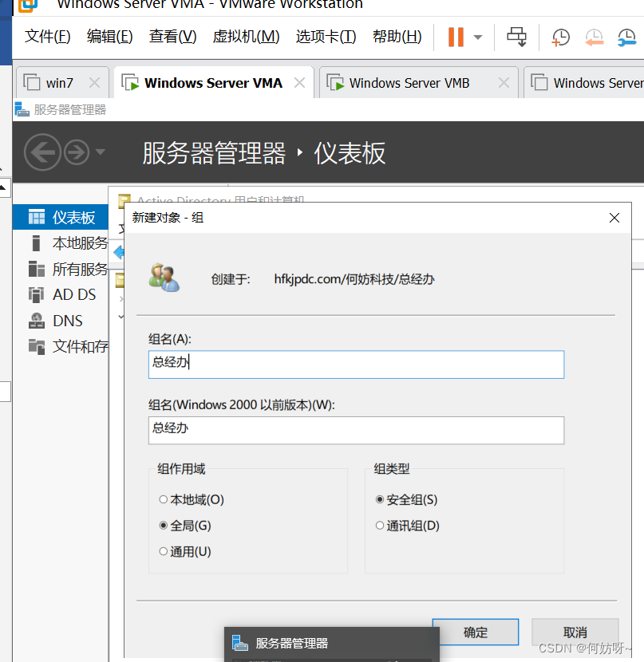
Task: Click the 确定 button
Action: coord(476,632)
